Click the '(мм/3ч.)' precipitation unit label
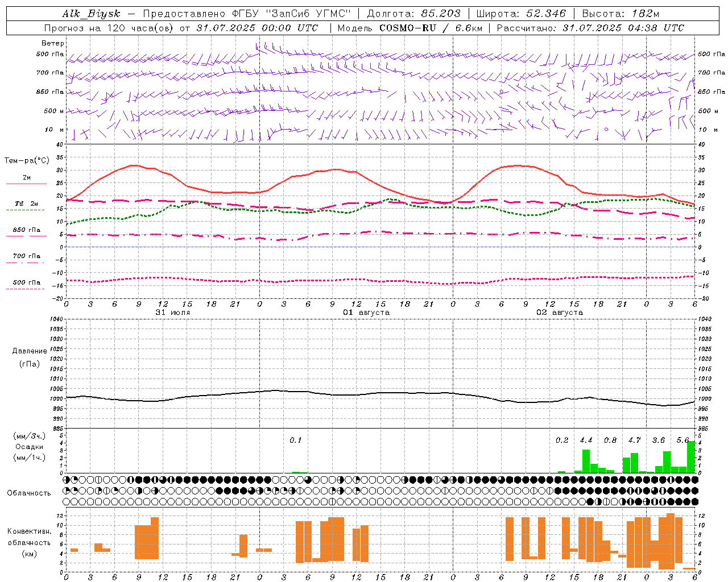Screen dimensions: 728x582 [30, 436]
